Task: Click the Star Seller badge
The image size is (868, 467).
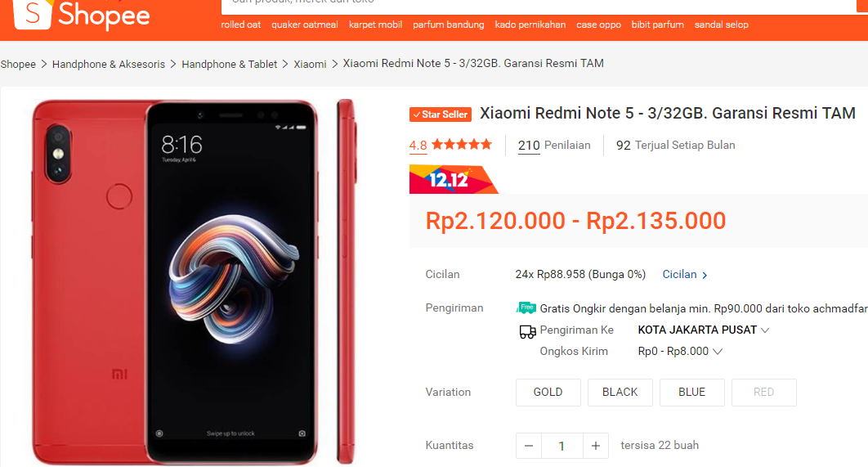Action: (441, 115)
